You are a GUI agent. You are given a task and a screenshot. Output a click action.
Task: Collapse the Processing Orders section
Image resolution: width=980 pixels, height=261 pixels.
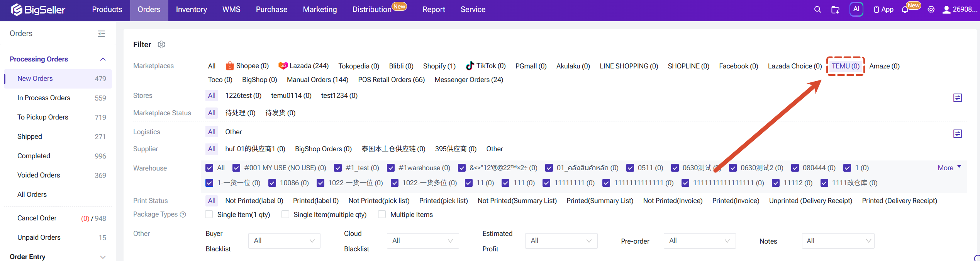pos(103,59)
